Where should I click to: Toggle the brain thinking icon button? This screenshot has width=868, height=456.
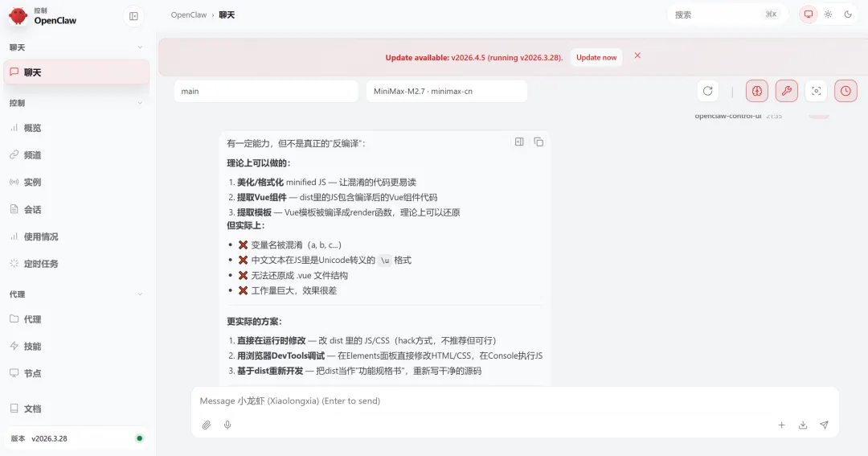(x=757, y=91)
